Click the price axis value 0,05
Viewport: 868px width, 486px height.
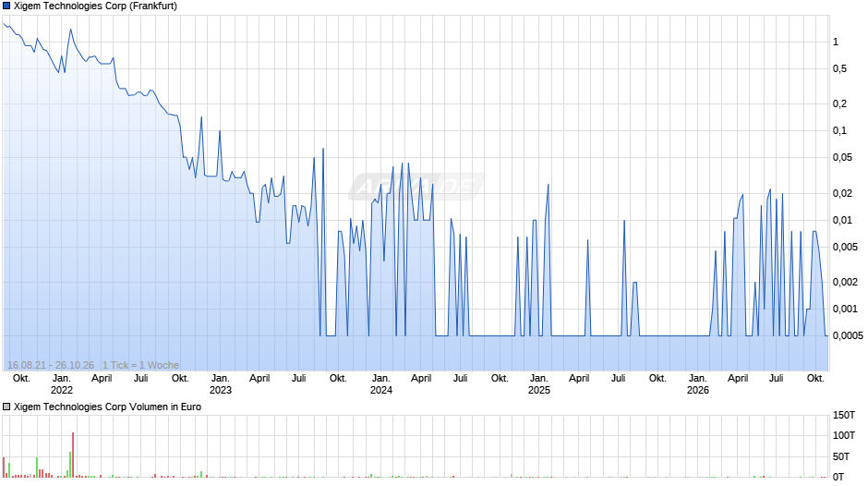[842, 157]
